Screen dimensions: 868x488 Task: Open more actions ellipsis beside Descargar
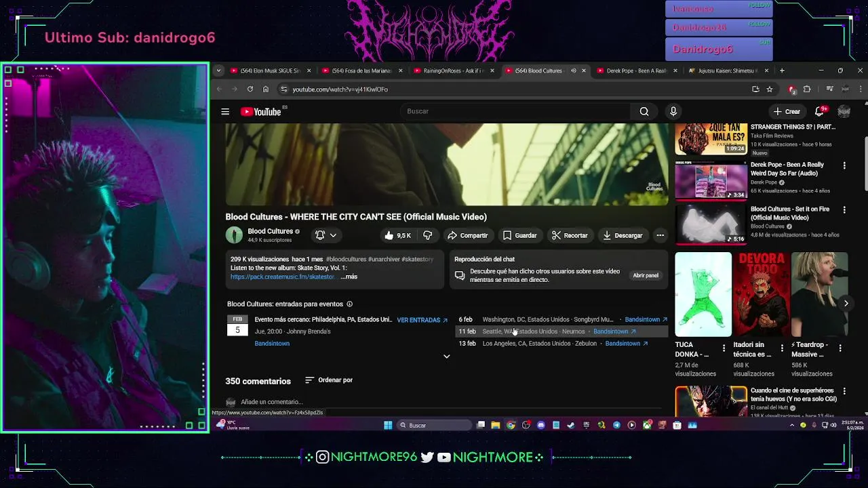pyautogui.click(x=660, y=235)
